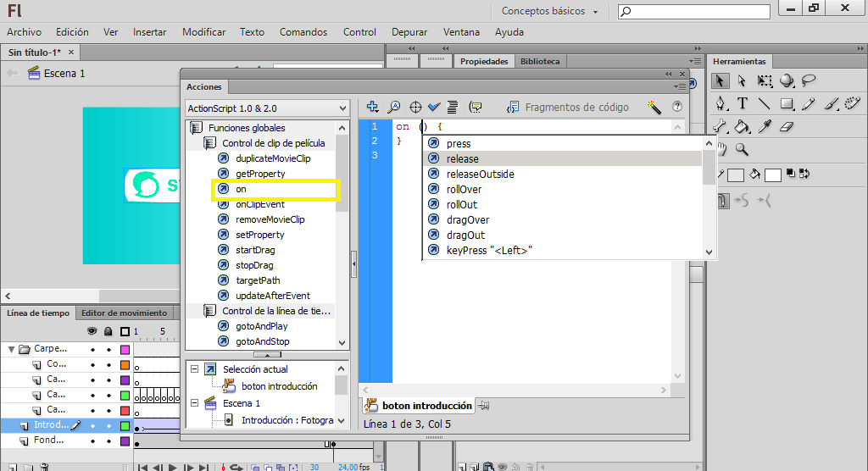Screen dimensions: 868x471
Task: Toggle the lock dot of the Introd... layer
Action: tap(108, 426)
